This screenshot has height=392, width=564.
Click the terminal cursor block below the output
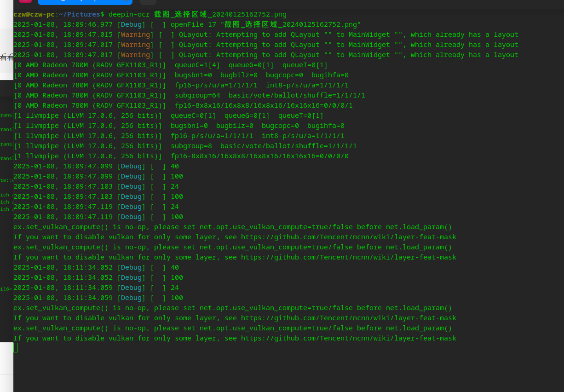(15, 348)
